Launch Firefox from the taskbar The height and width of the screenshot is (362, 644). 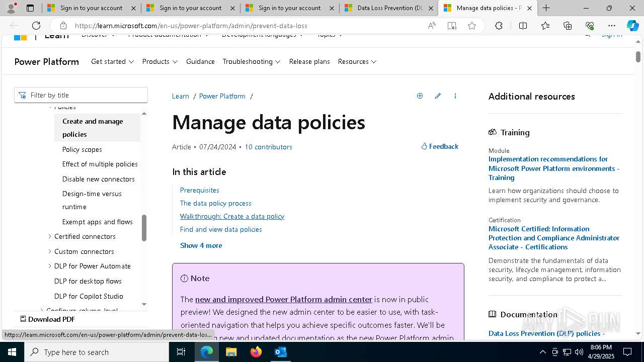(x=256, y=352)
